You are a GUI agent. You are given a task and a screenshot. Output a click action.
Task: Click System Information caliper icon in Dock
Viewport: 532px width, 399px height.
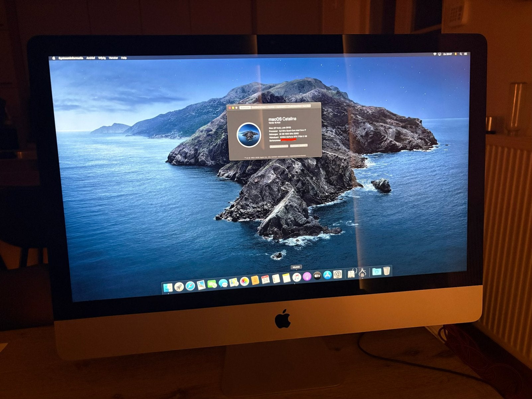click(363, 272)
